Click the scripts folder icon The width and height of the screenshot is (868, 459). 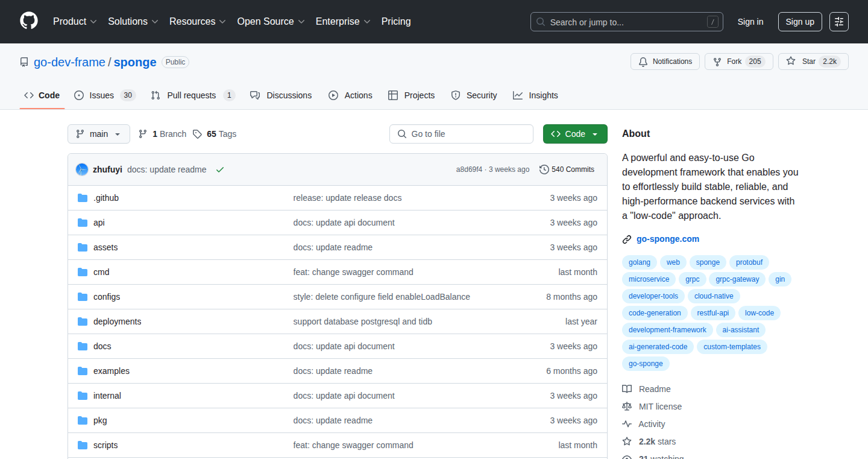tap(83, 445)
